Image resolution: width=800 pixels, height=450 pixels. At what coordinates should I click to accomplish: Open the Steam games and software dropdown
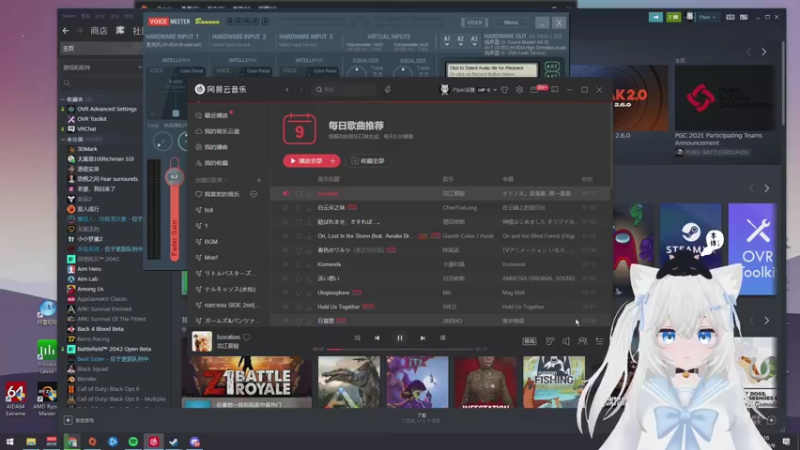102,67
